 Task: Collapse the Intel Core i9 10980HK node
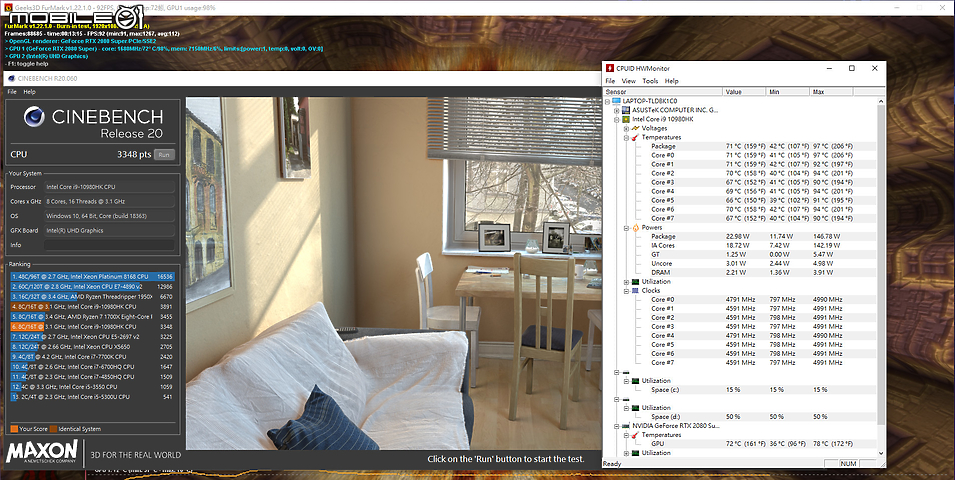[616, 119]
